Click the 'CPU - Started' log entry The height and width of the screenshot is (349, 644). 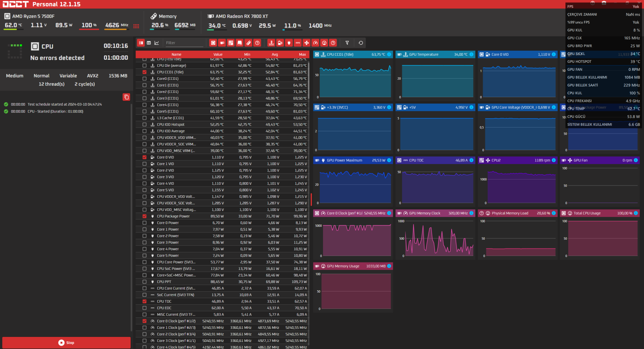point(55,111)
